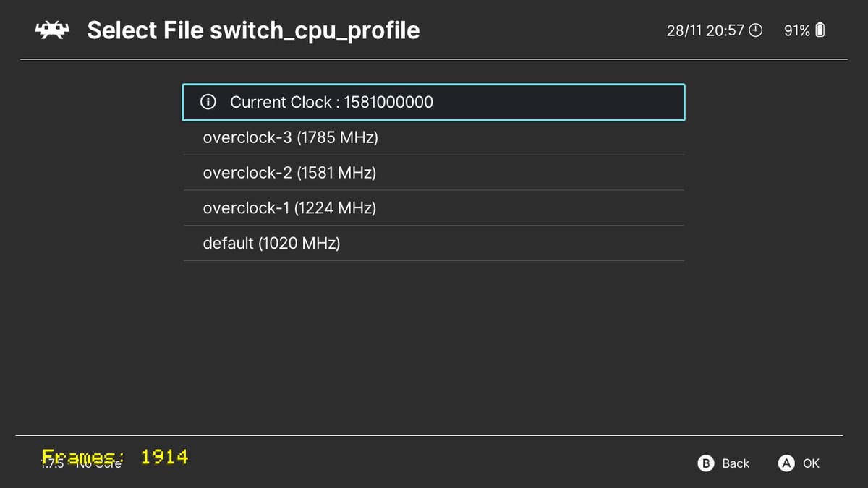The height and width of the screenshot is (488, 868).
Task: Click the circled A button icon
Action: click(x=786, y=463)
